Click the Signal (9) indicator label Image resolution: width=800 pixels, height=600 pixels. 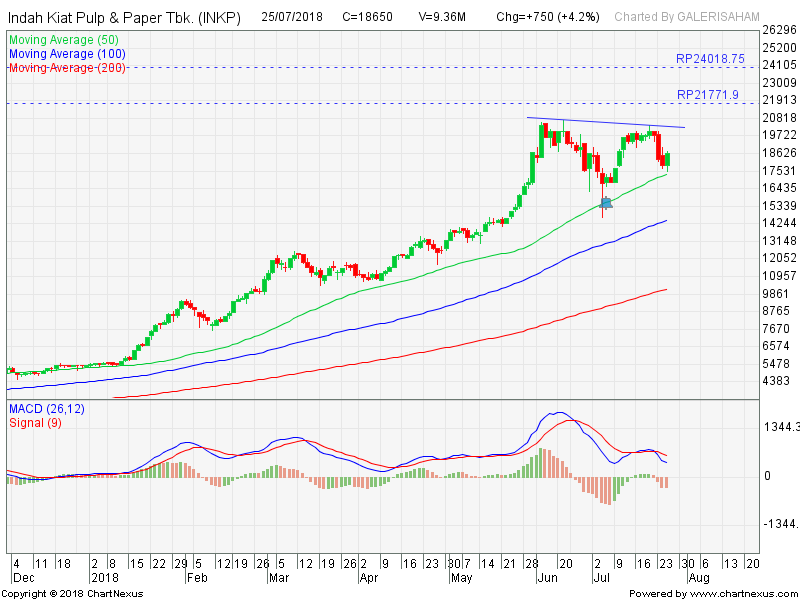pyautogui.click(x=36, y=423)
